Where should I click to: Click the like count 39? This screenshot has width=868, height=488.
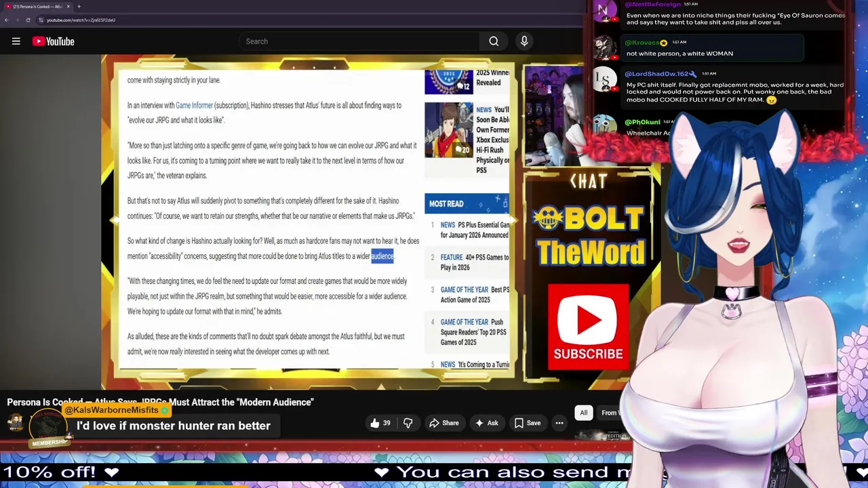387,423
